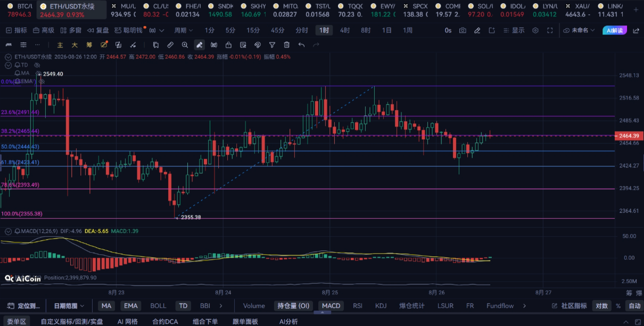Share the chart via share icon
Image resolution: width=644 pixels, height=326 pixels.
tap(635, 30)
